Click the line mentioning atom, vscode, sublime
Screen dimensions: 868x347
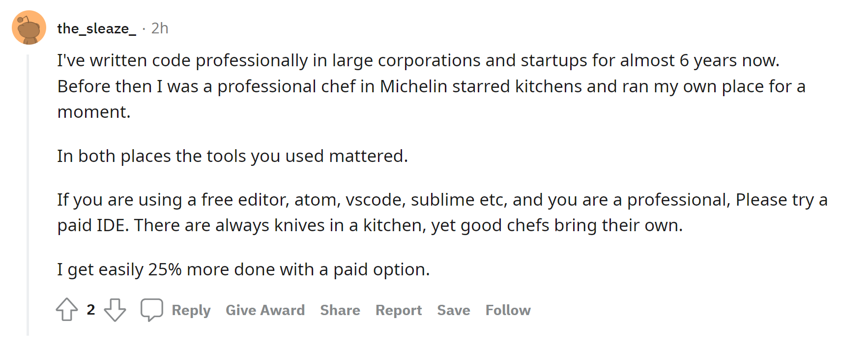pos(442,200)
